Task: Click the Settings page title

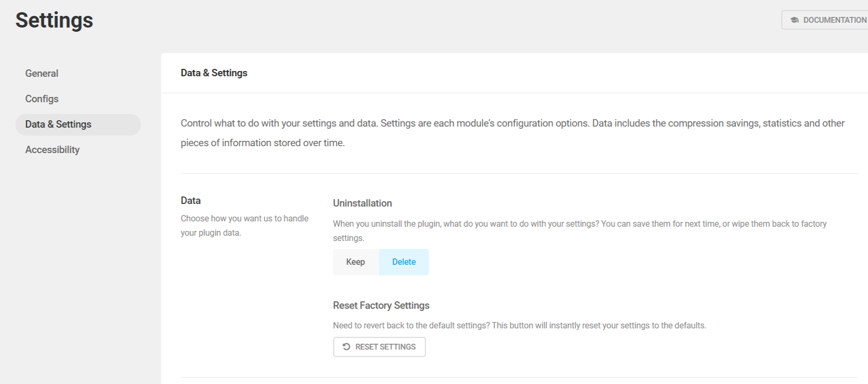Action: coord(55,21)
